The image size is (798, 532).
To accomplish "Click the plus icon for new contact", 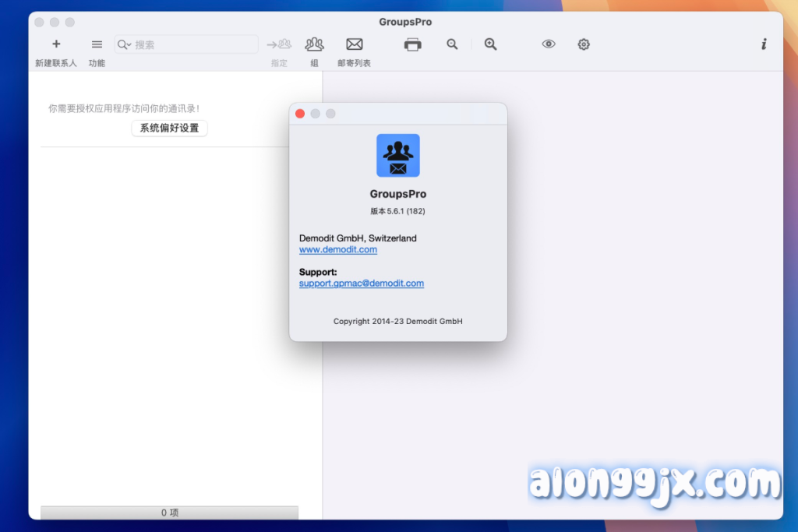I will 56,44.
